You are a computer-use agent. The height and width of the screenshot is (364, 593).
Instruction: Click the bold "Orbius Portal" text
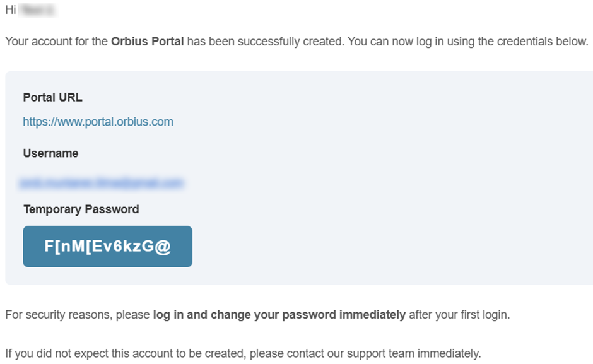click(148, 42)
